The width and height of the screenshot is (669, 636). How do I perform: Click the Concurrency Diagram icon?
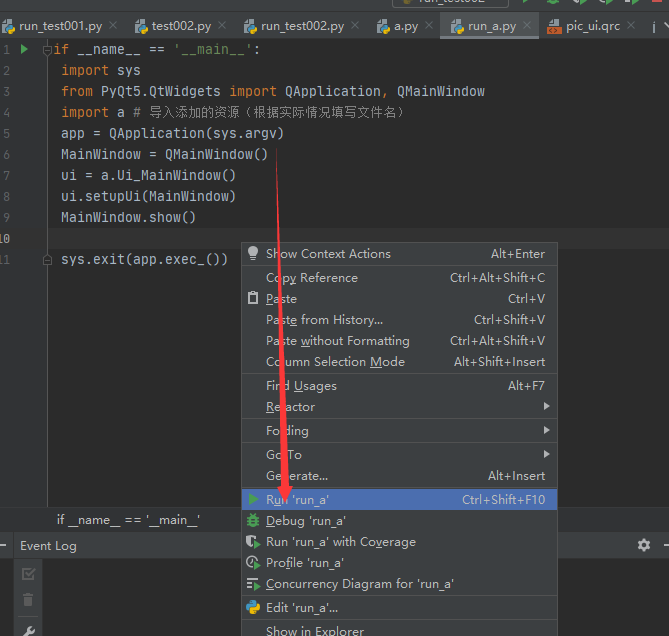pyautogui.click(x=253, y=584)
